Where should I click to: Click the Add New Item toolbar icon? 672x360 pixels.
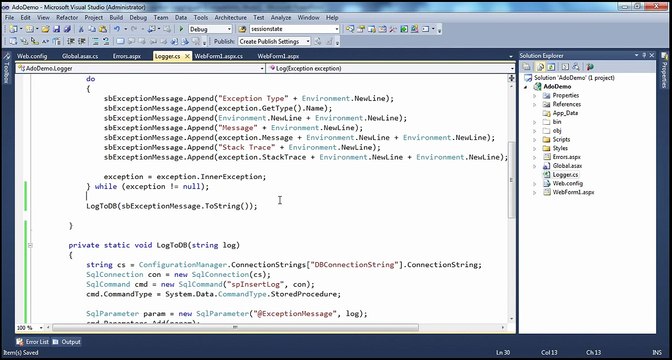(29, 29)
